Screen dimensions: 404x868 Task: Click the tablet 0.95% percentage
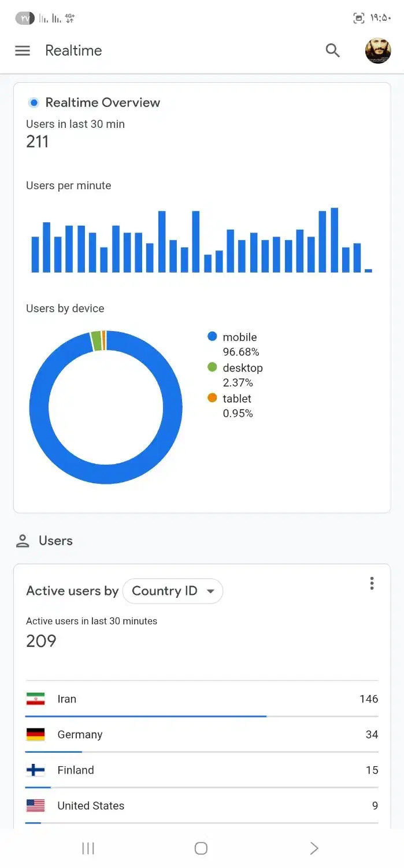click(x=238, y=413)
